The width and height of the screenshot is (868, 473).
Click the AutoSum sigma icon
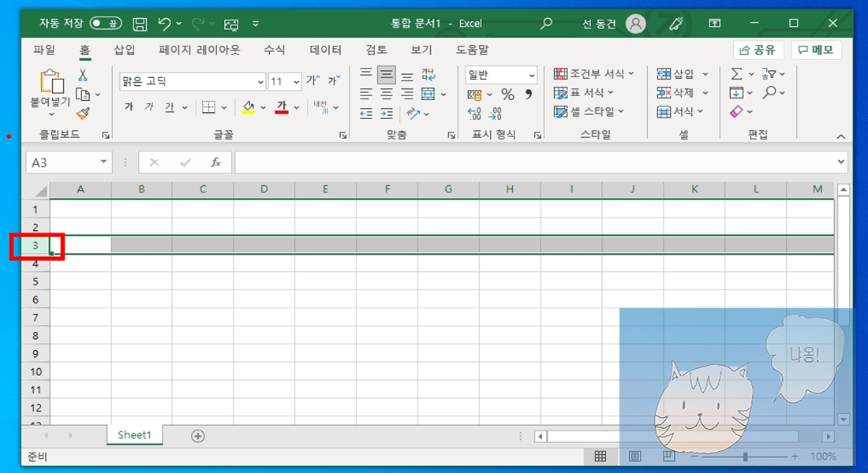pos(736,73)
